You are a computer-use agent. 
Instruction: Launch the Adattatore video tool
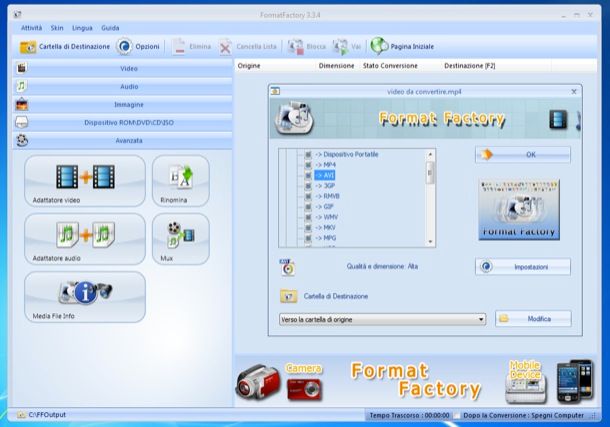pos(85,181)
